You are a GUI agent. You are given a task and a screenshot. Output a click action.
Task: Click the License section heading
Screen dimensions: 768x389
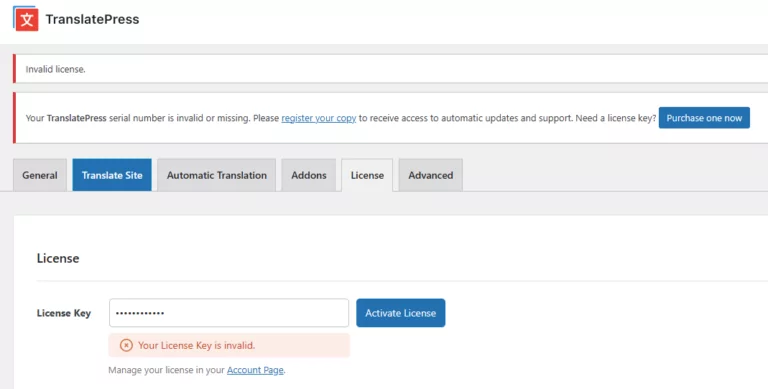tap(58, 258)
